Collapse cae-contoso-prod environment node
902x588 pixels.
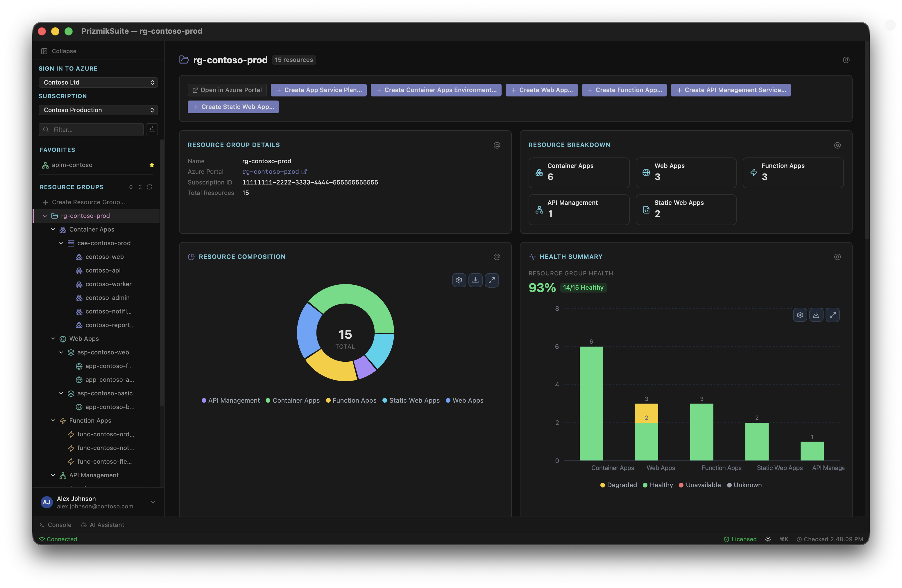[x=61, y=243]
